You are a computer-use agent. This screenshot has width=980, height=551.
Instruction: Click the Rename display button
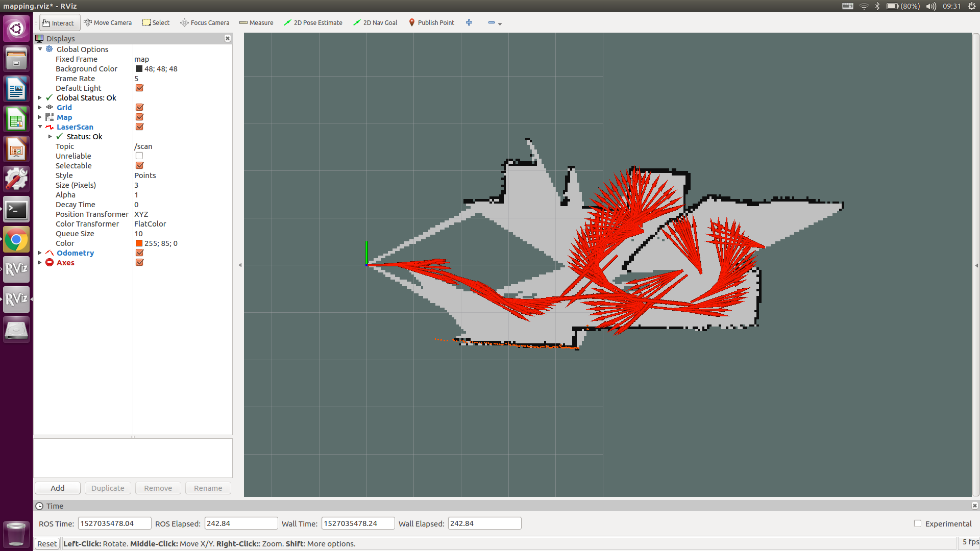tap(208, 488)
